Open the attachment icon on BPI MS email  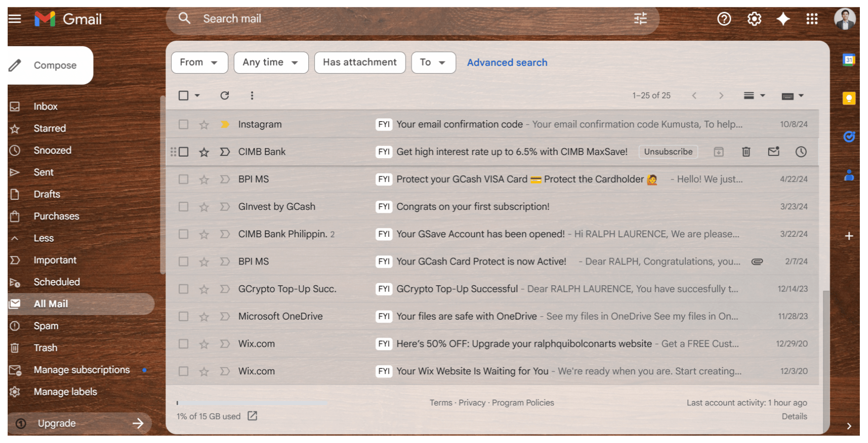point(757,261)
